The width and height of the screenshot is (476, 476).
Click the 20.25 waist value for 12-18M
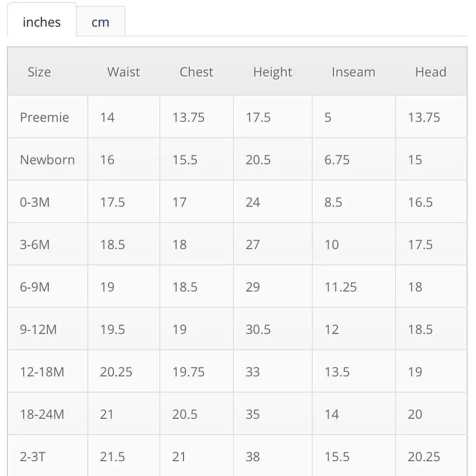coord(116,372)
